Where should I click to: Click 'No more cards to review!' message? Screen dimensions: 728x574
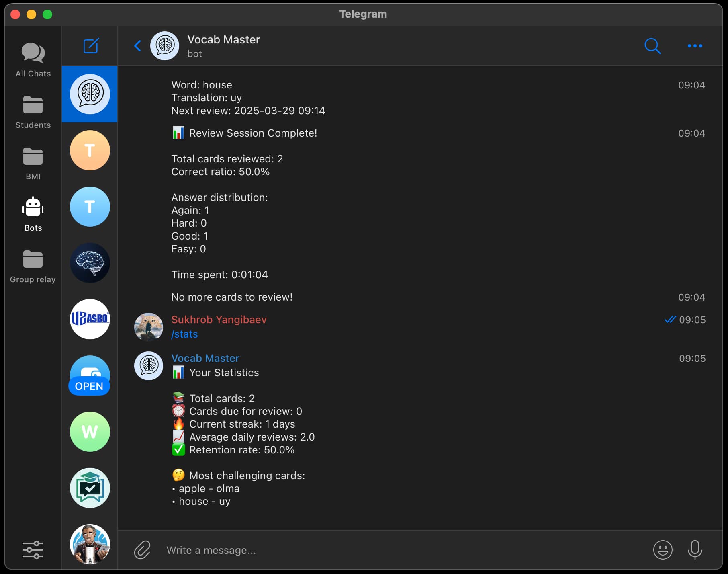(232, 297)
